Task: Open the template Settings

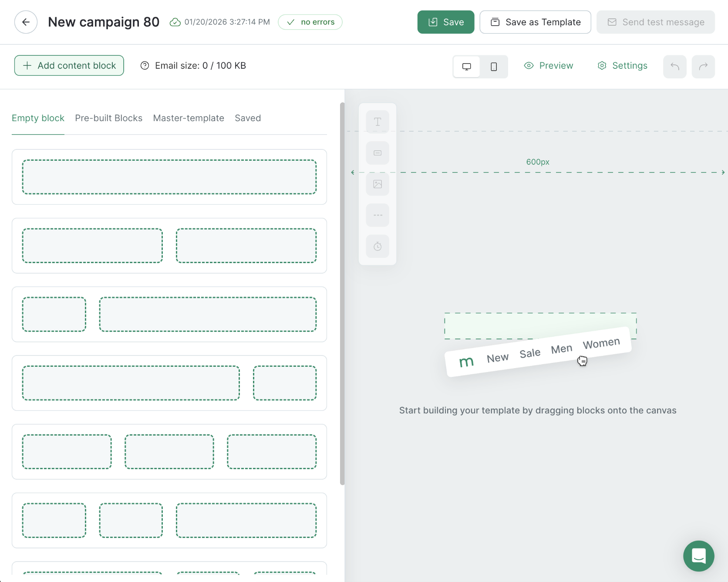Action: 622,65
